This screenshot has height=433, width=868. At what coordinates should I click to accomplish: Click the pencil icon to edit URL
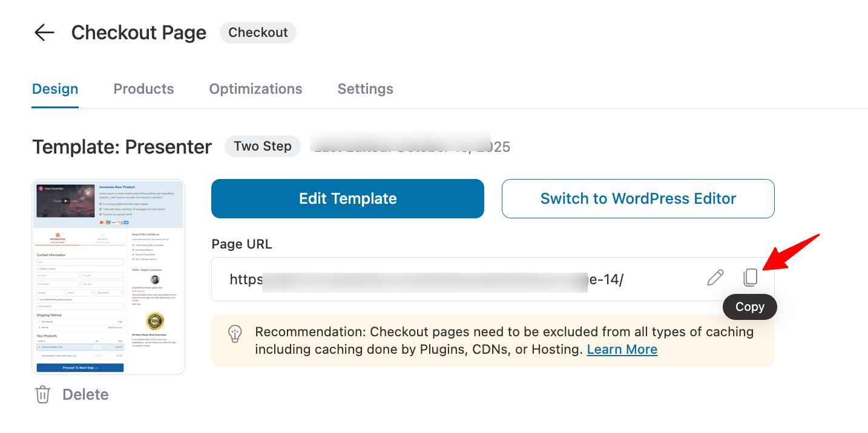(715, 278)
